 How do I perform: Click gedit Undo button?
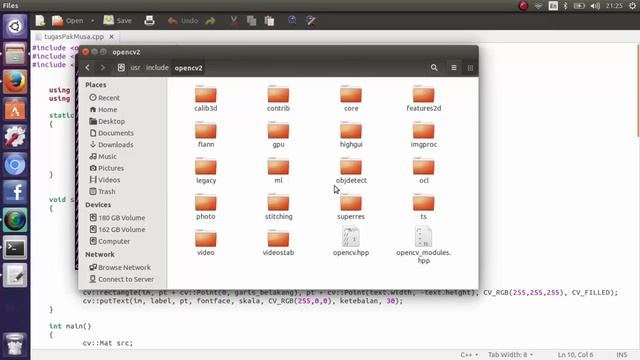click(182, 20)
